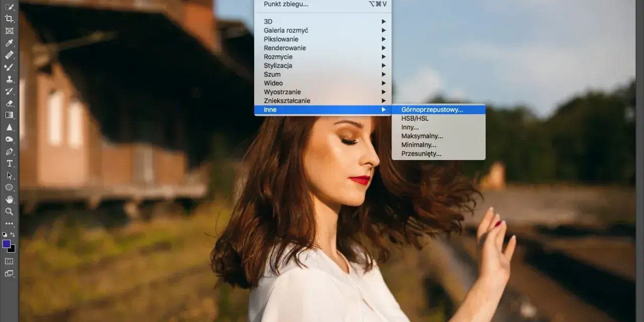Screen dimensions: 644x322
Task: Select the Healing Brush bandage tool
Action: tap(9, 55)
